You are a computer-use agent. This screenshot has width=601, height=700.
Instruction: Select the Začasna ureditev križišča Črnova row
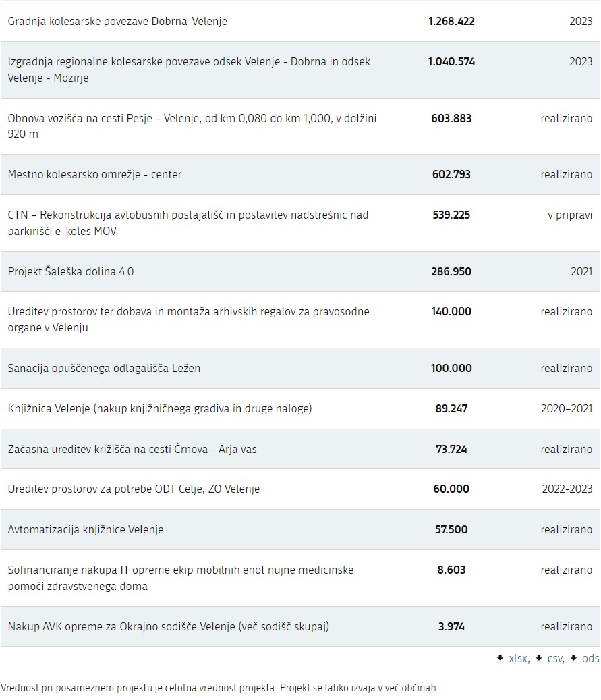(x=300, y=449)
